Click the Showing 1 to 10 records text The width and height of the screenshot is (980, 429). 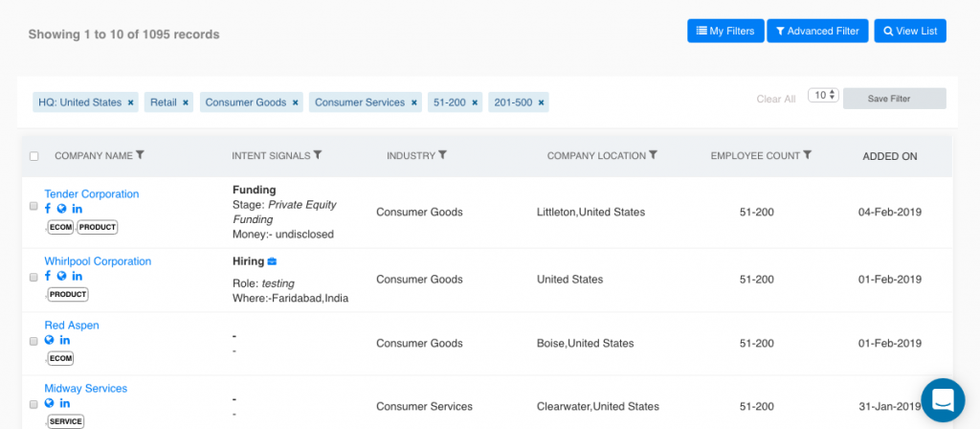(x=123, y=34)
